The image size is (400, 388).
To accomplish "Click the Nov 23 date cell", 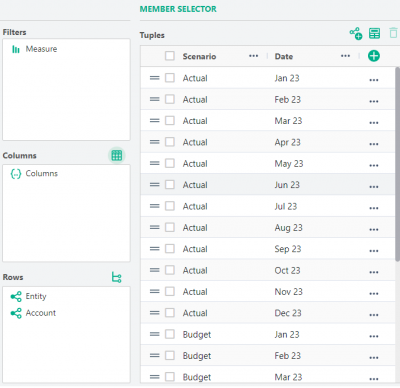I will (x=288, y=292).
